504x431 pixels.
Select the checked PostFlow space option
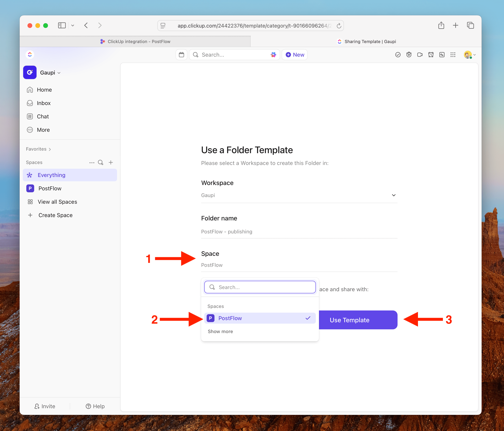pyautogui.click(x=260, y=318)
